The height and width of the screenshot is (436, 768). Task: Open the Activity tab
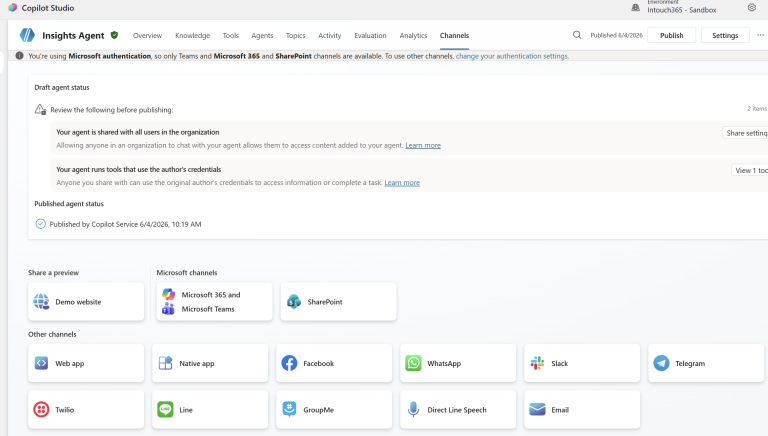pyautogui.click(x=330, y=35)
